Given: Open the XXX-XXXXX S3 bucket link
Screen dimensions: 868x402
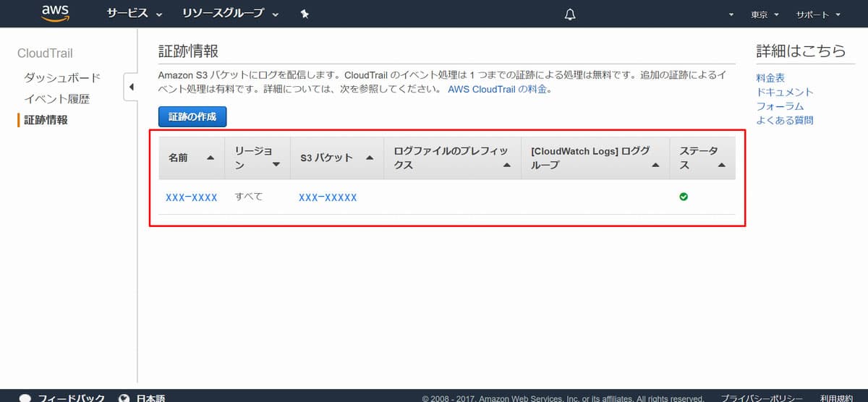Looking at the screenshot, I should (328, 197).
